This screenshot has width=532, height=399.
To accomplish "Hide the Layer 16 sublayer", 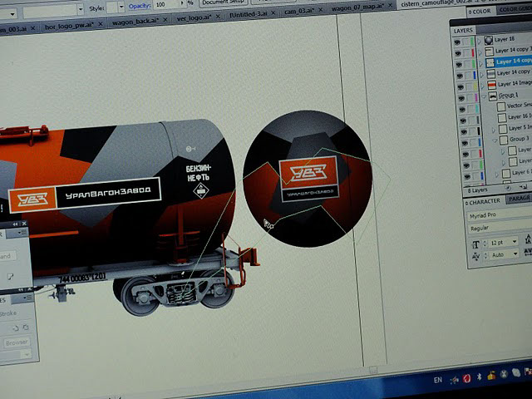I will pos(463,121).
